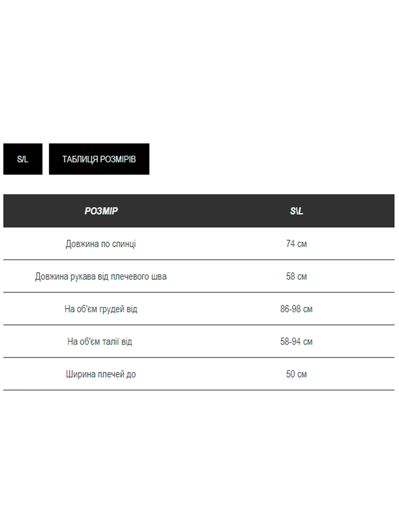Select the S\L column header in table
Viewport: 399px width, 532px height.
pos(296,211)
